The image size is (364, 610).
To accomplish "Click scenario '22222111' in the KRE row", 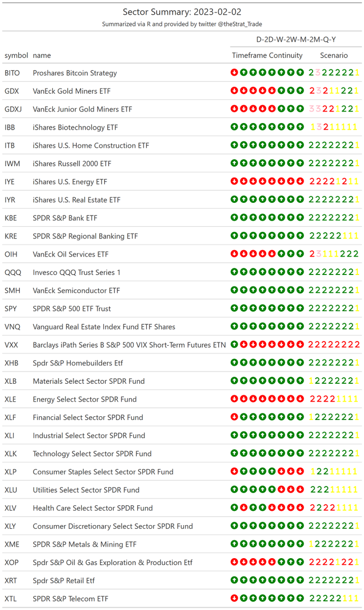I will click(334, 236).
